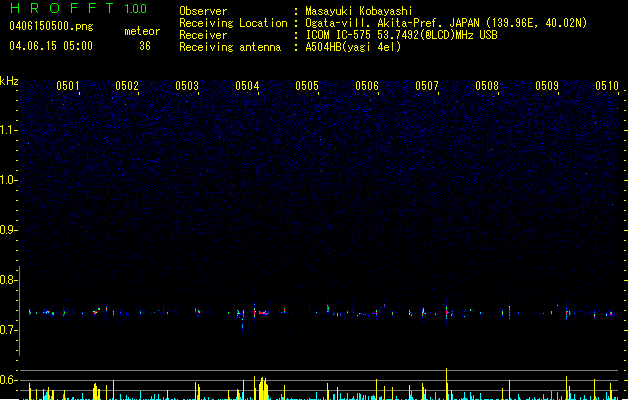Image resolution: width=629 pixels, height=400 pixels.
Task: Click the meteor label
Action: point(142,31)
